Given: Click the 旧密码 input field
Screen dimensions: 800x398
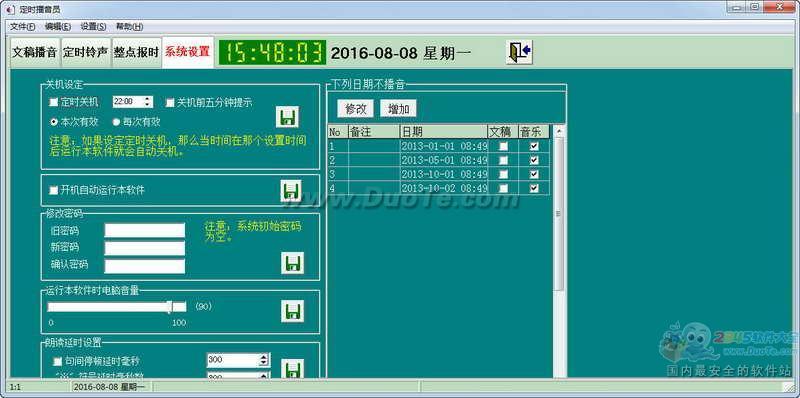Looking at the screenshot, I should (145, 231).
